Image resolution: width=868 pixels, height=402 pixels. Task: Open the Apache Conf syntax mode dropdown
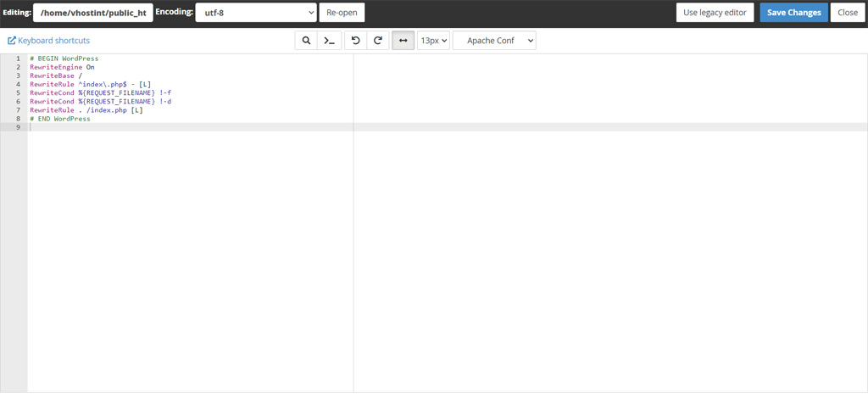[x=494, y=41]
